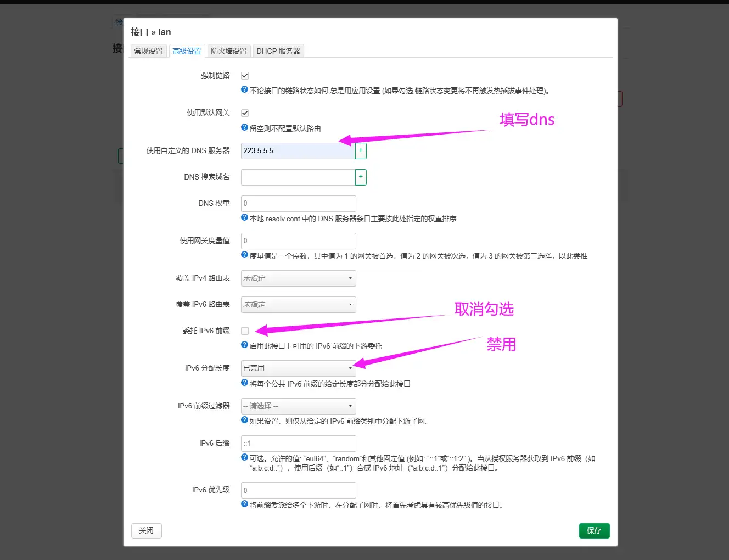Open the IPv6 分配长度 dropdown showing 已禁用
The image size is (729, 560).
click(298, 368)
